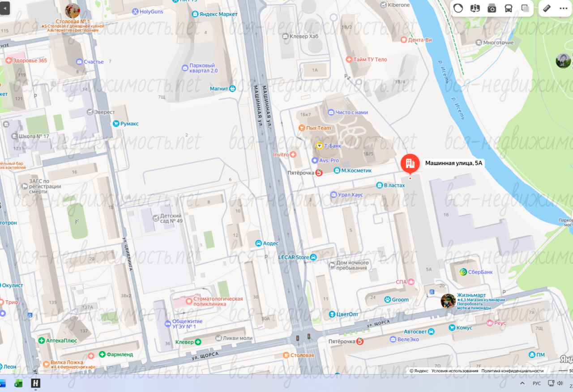The height and width of the screenshot is (392, 573).
Task: Open Excel from the taskbar
Action: 19,383
